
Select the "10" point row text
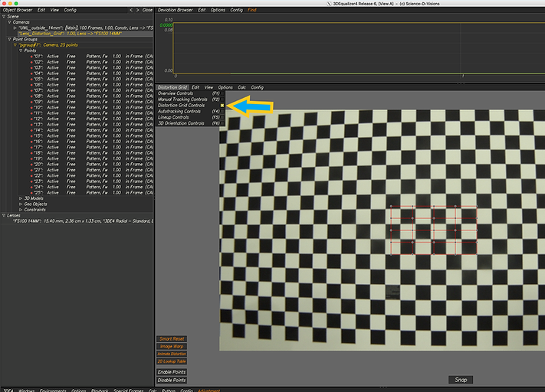click(92, 108)
